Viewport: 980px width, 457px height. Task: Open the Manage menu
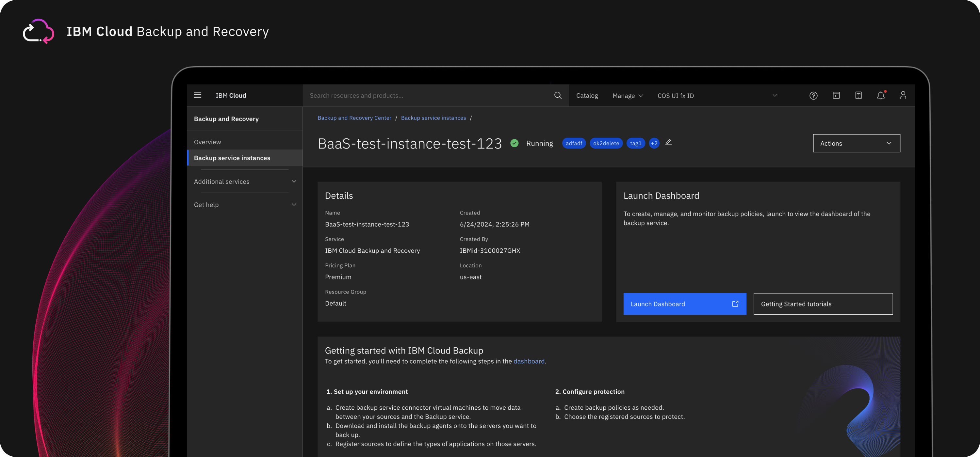coord(627,95)
